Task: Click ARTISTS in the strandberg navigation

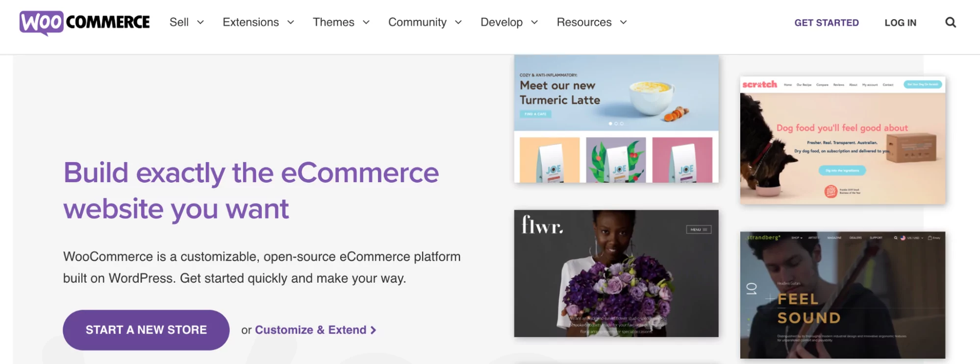Action: [x=814, y=238]
